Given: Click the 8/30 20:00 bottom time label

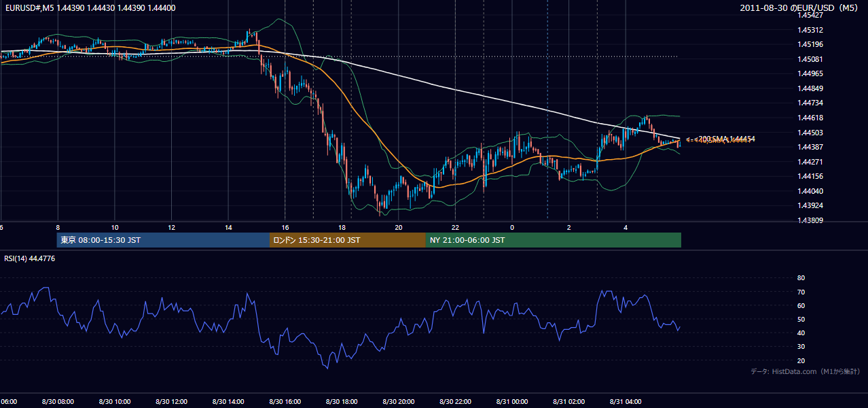Looking at the screenshot, I should tap(398, 402).
